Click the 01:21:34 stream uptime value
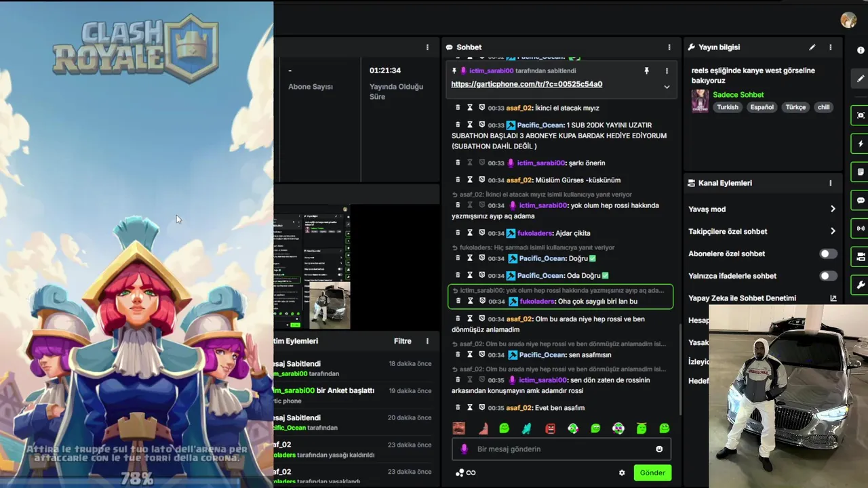 click(x=385, y=70)
